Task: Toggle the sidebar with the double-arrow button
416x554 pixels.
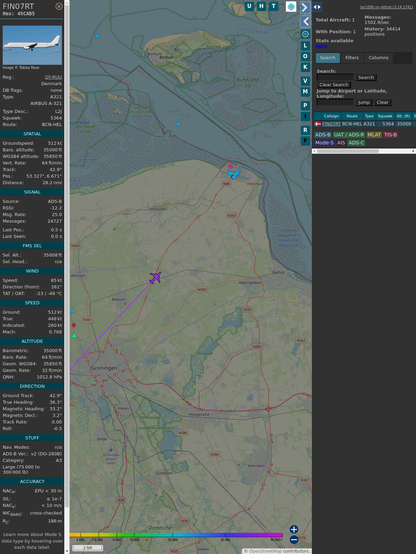Action: click(317, 7)
